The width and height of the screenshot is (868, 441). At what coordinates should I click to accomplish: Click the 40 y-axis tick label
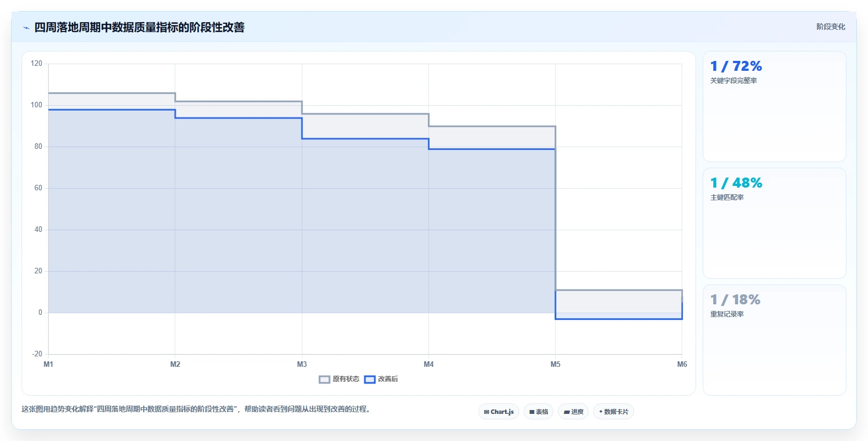pyautogui.click(x=38, y=230)
